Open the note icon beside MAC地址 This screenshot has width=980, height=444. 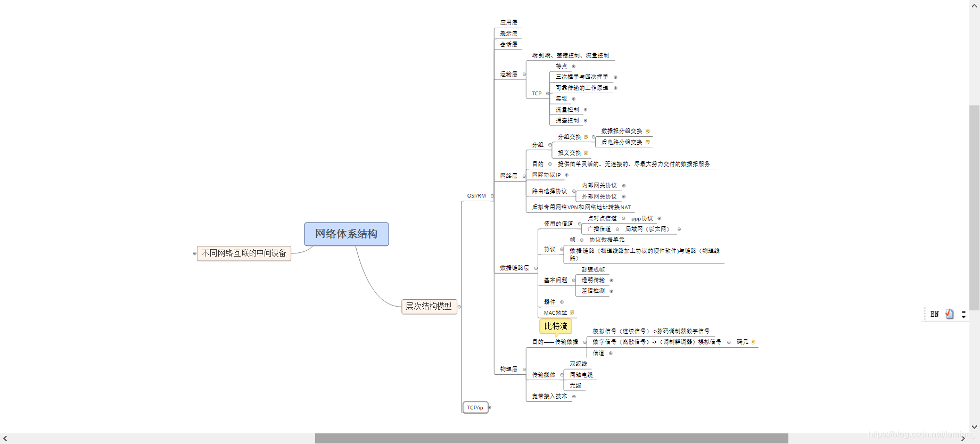pyautogui.click(x=572, y=313)
